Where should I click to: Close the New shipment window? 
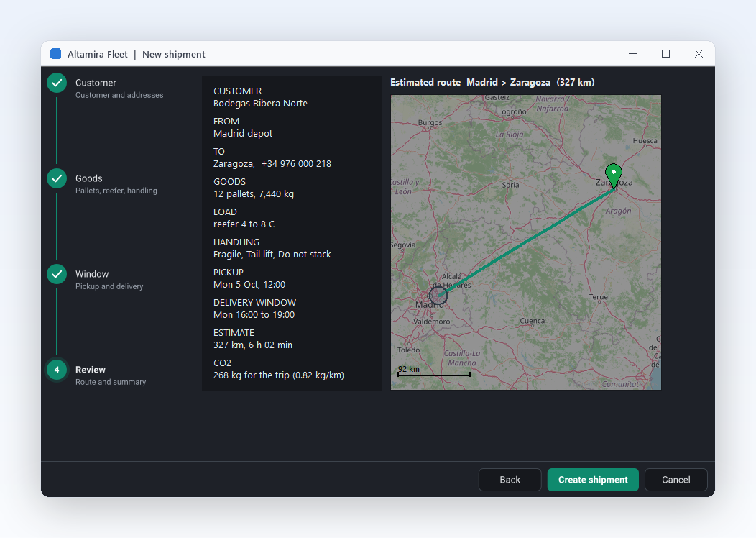point(698,53)
